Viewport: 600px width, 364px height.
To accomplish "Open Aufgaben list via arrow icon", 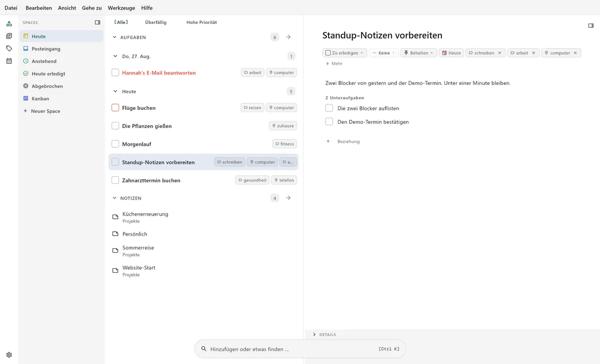I will 288,37.
